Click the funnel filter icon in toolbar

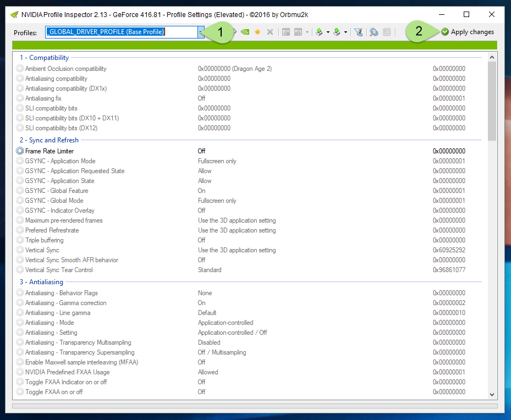pos(359,32)
